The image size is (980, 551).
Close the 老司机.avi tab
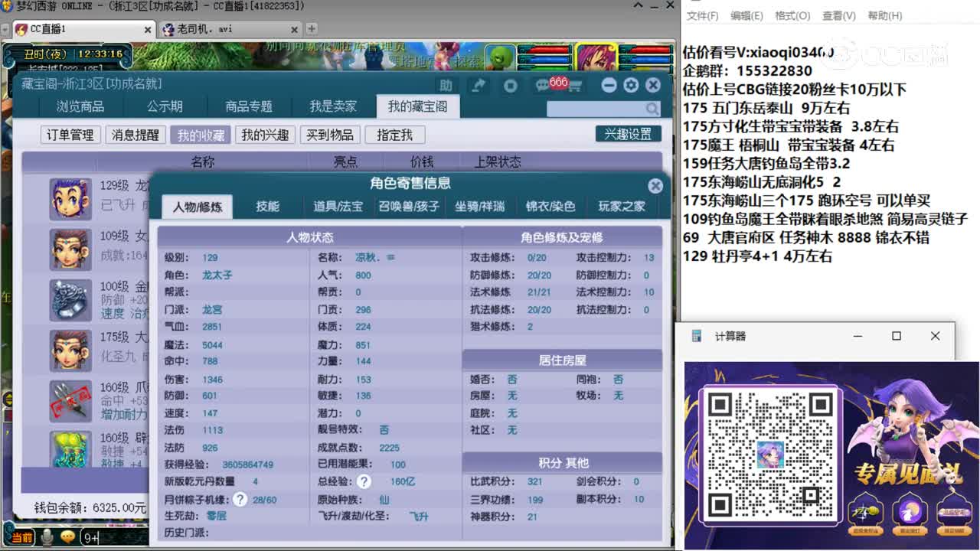coord(294,30)
